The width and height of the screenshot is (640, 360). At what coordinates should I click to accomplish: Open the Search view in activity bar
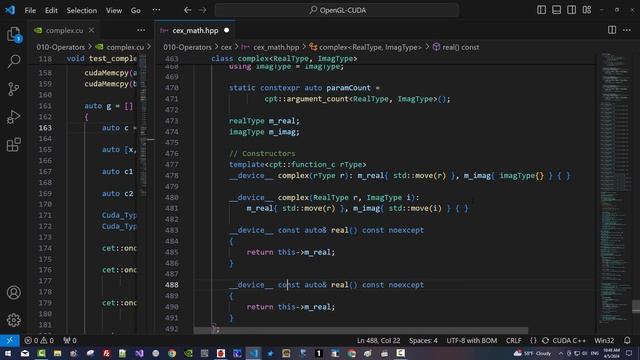coord(13,61)
